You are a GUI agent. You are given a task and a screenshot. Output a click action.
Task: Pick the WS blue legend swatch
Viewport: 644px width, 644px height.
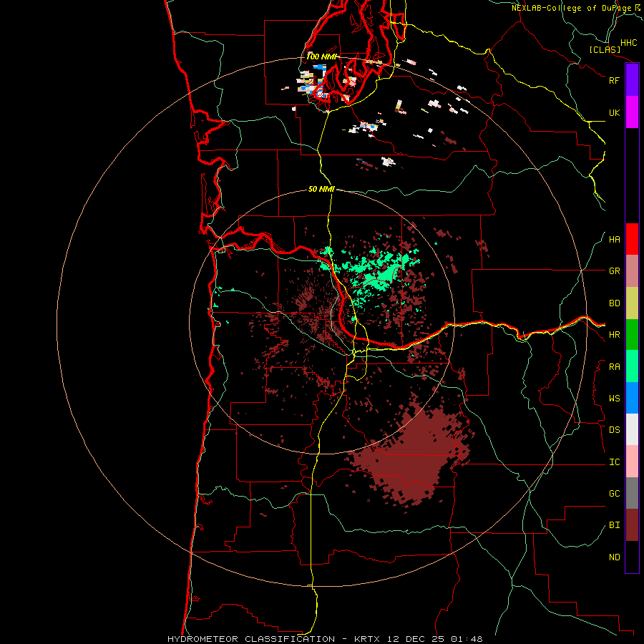pyautogui.click(x=632, y=398)
